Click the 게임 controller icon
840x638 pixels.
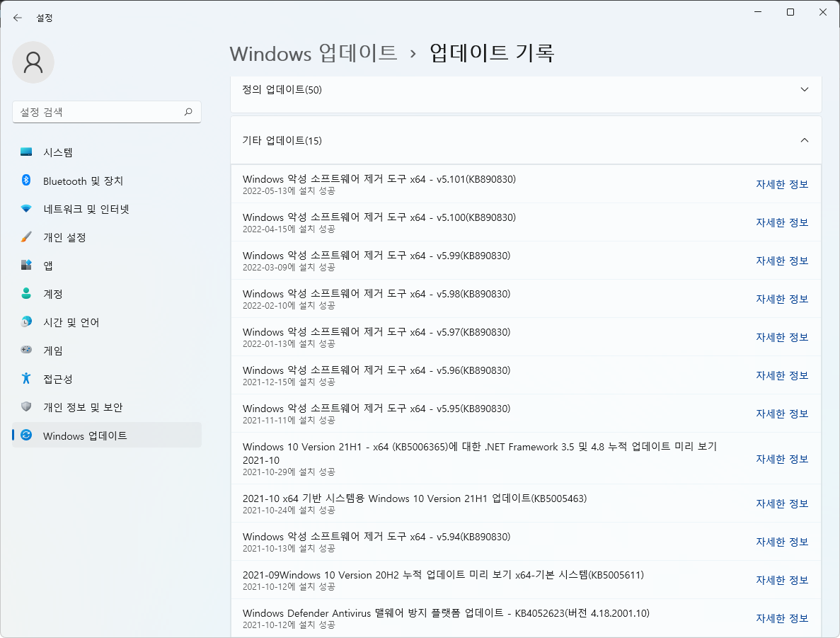coord(26,350)
